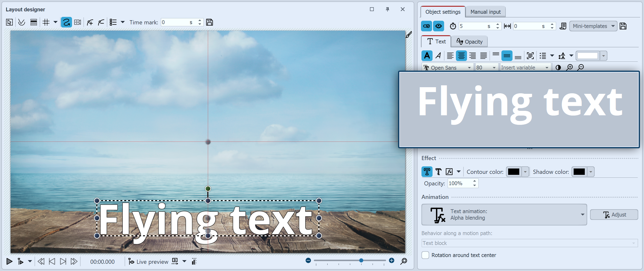Image resolution: width=644 pixels, height=271 pixels.
Task: Toggle object visibility with the eye icon
Action: click(439, 26)
